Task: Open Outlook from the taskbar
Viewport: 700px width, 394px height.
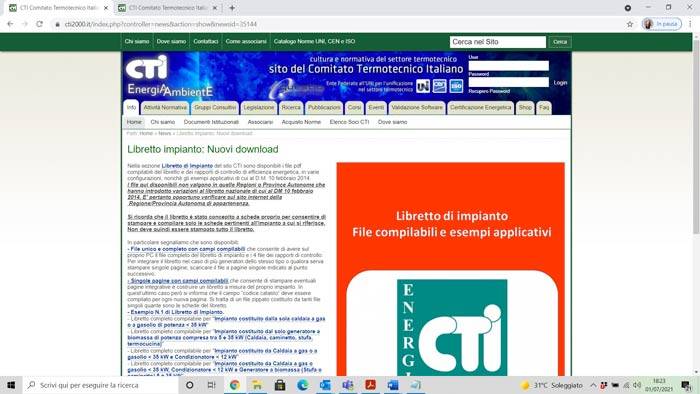Action: pos(325,385)
